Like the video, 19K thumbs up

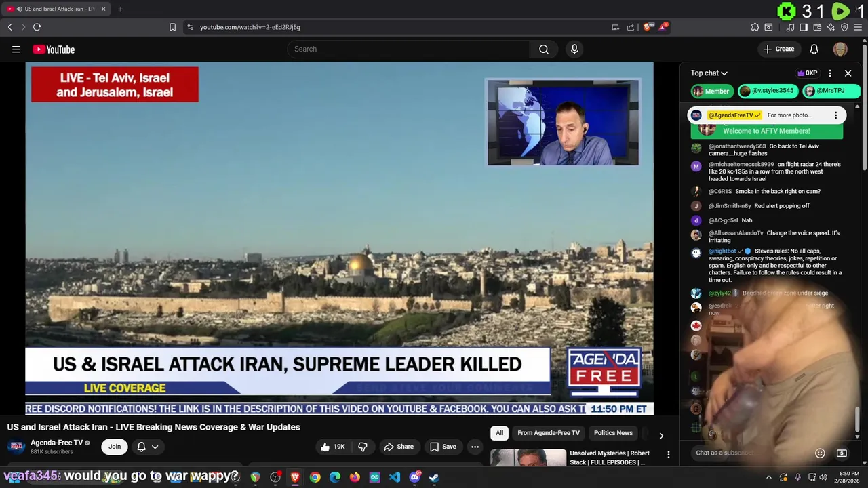[333, 447]
